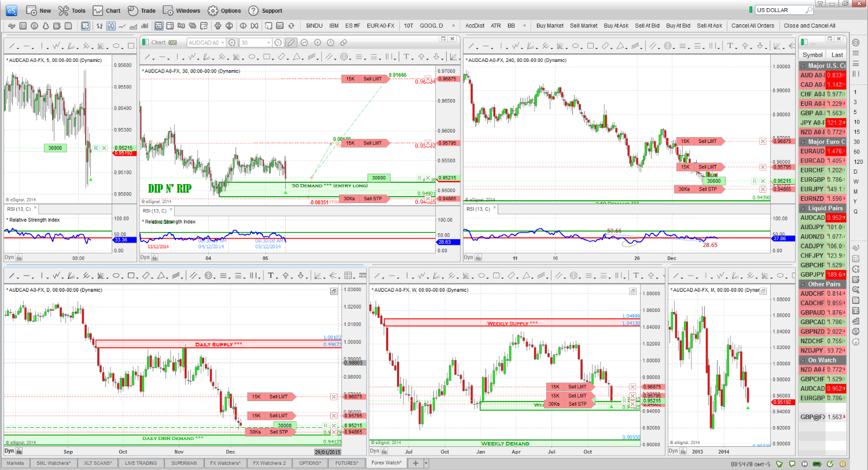This screenshot has width=868, height=470.
Task: Select AUDJPY row in watch list
Action: tap(822, 227)
